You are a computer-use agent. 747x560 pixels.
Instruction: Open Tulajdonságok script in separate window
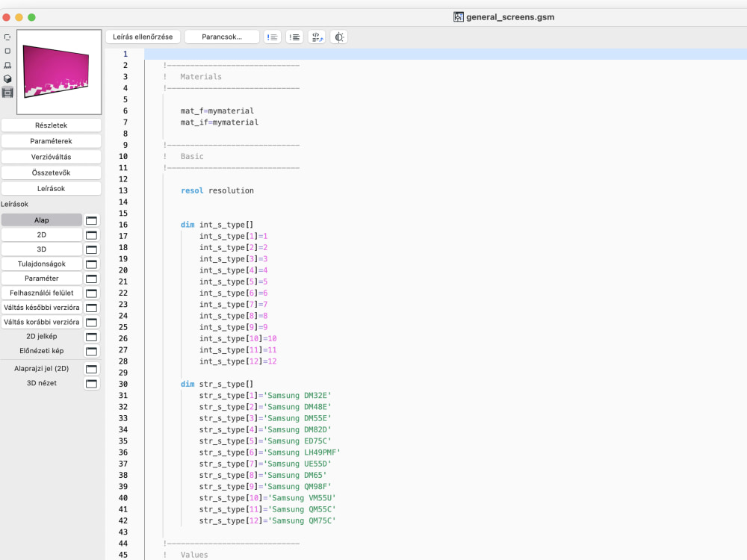[x=91, y=264]
